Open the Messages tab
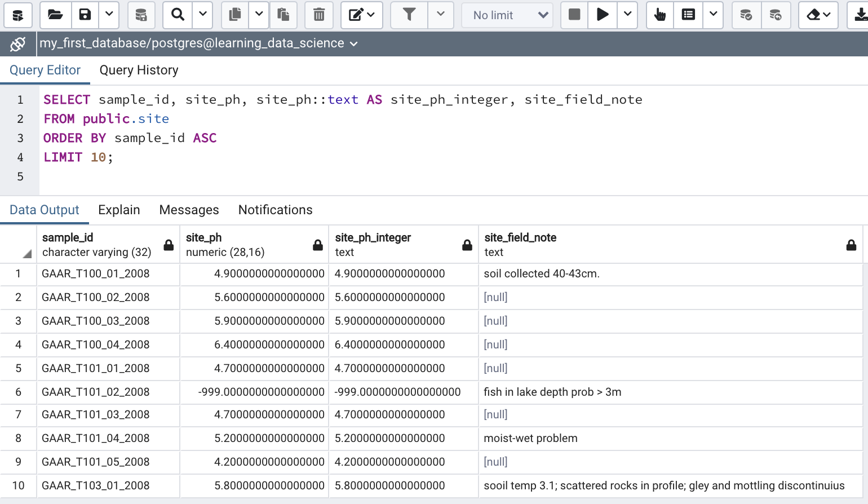 [189, 210]
